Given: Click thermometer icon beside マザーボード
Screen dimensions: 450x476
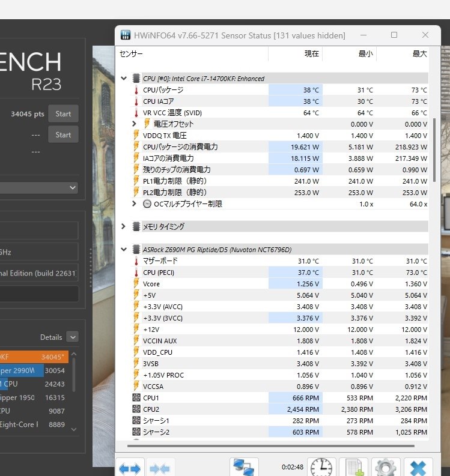Looking at the screenshot, I should 136,261.
